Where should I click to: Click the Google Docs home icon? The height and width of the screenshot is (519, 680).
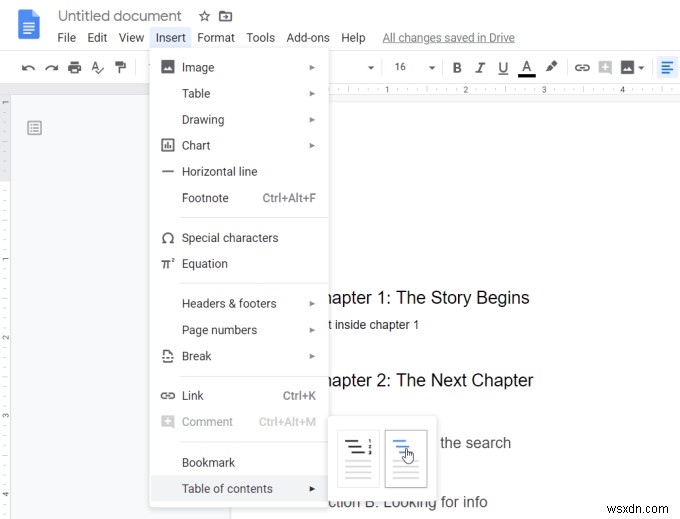(29, 24)
